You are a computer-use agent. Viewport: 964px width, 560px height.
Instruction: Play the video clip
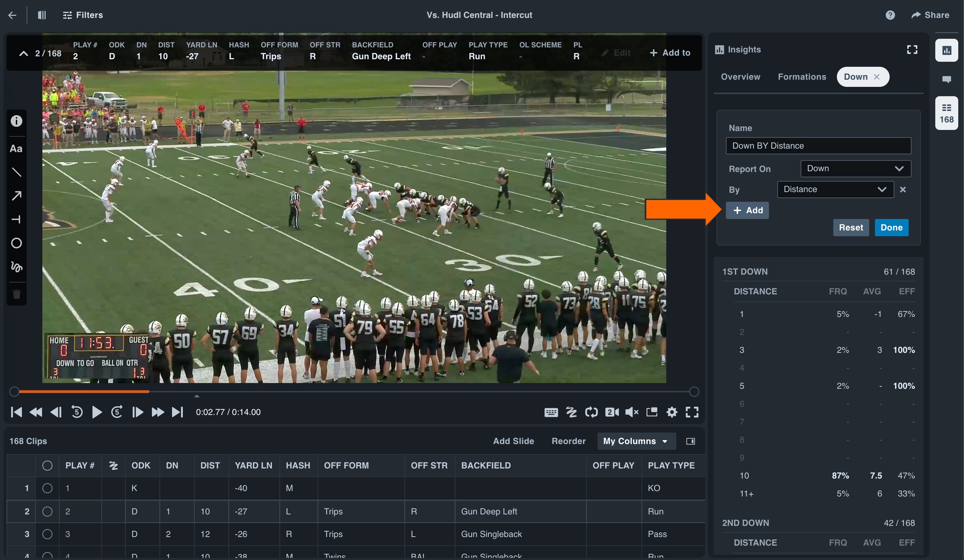click(97, 412)
